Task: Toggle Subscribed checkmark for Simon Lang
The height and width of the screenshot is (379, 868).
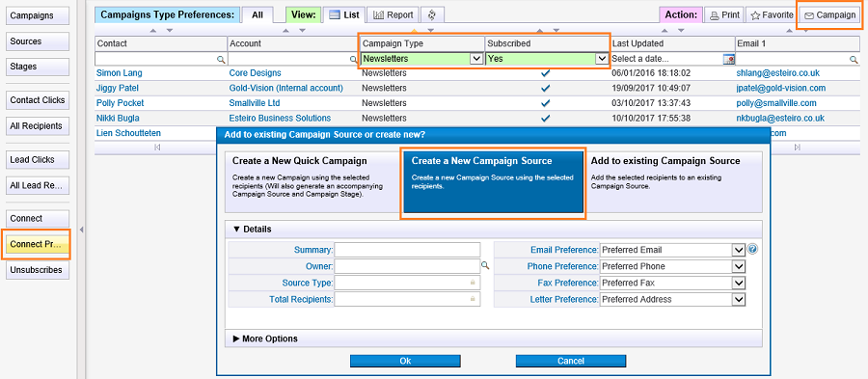Action: 545,73
